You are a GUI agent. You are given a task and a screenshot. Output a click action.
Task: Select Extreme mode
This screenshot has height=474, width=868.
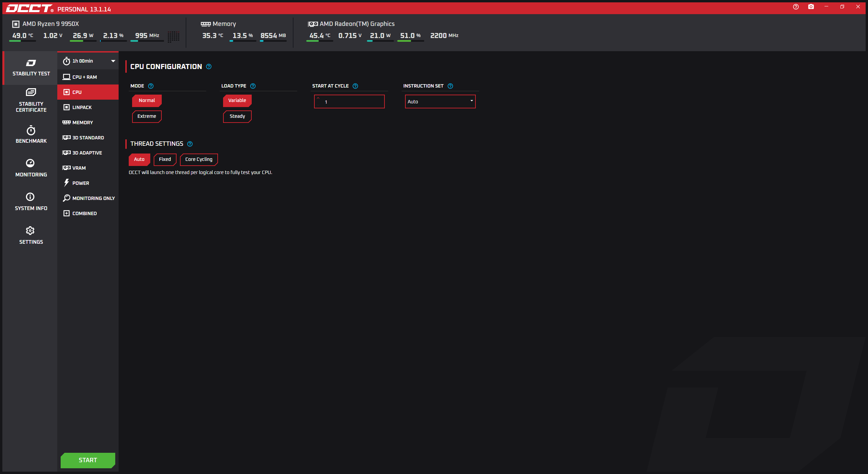click(147, 116)
